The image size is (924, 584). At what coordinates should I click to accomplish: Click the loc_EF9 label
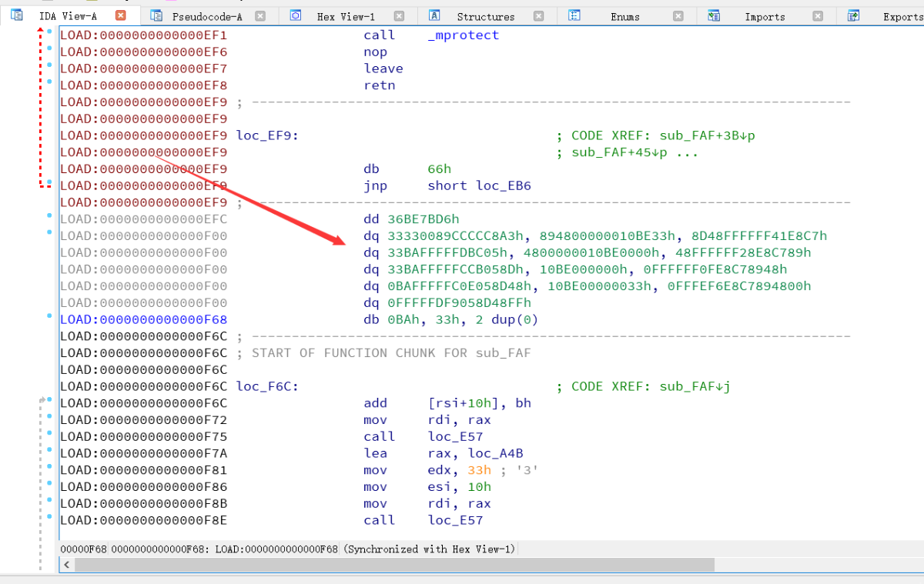(267, 135)
